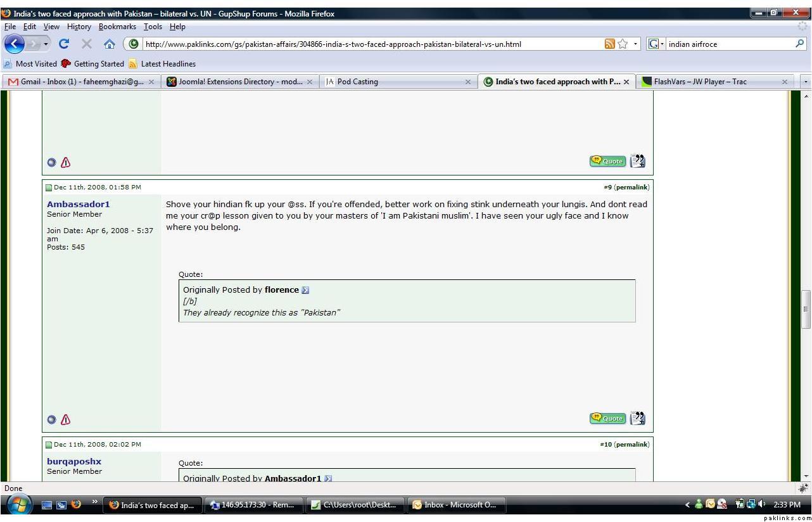View florence's original post via arrow icon
The image size is (812, 522).
[305, 290]
